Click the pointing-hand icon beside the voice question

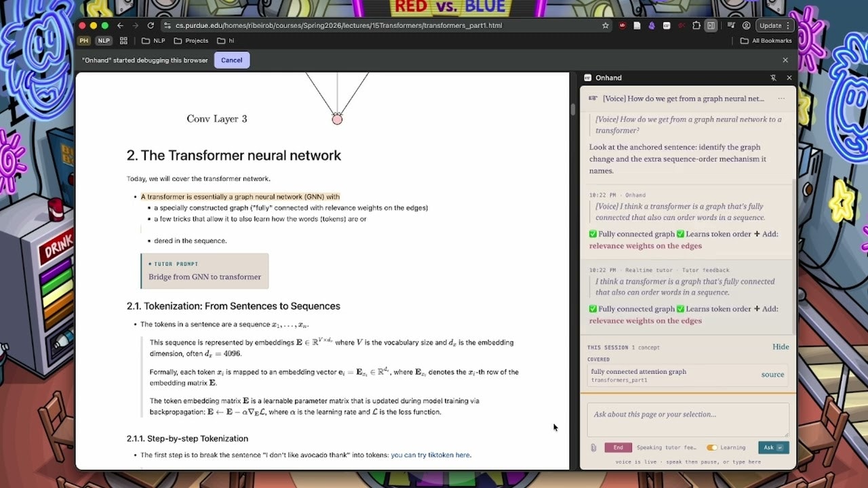click(x=593, y=98)
